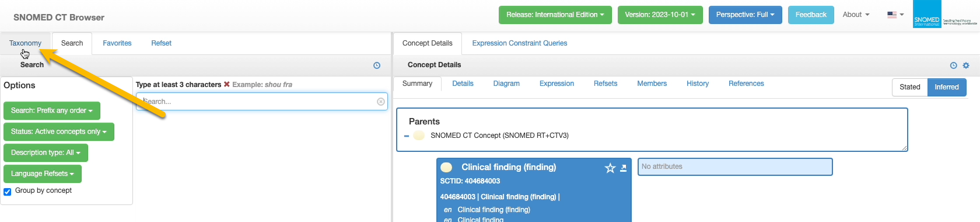Open Release: International Edition dropdown

[555, 15]
